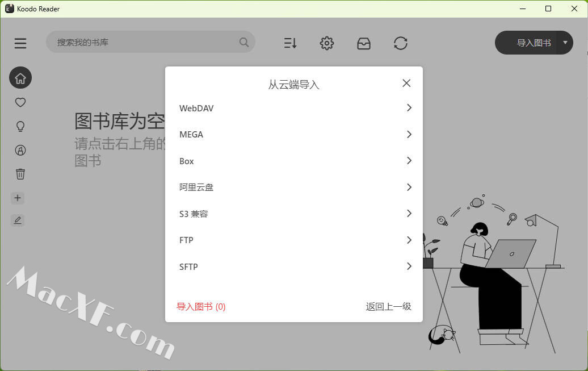
Task: Click the sync refresh icon
Action: [x=401, y=43]
